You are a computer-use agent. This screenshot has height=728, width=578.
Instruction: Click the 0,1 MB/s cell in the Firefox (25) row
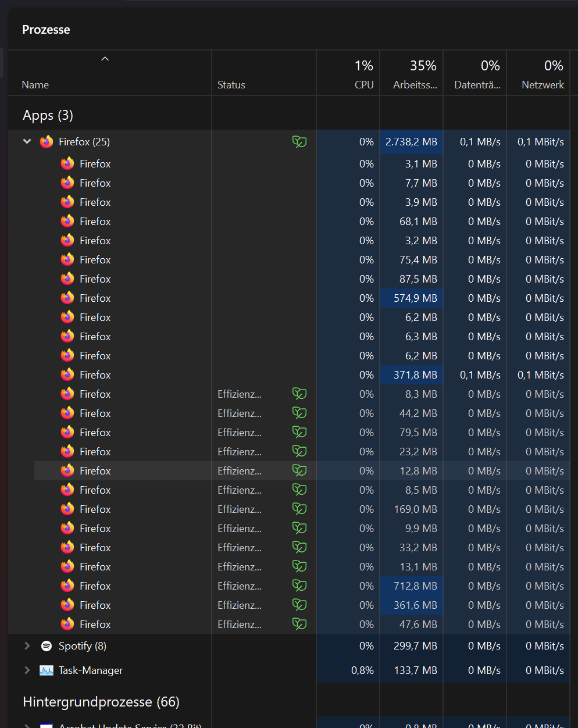(475, 141)
